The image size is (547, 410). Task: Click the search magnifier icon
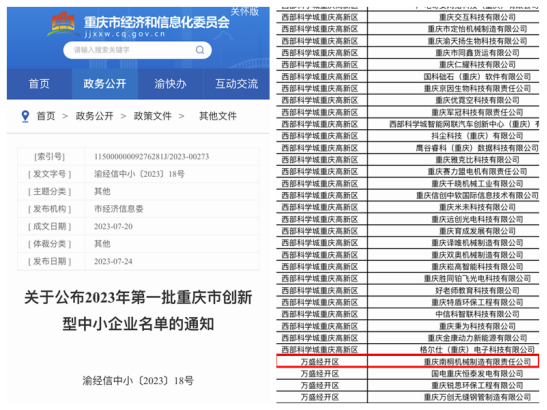coord(200,50)
